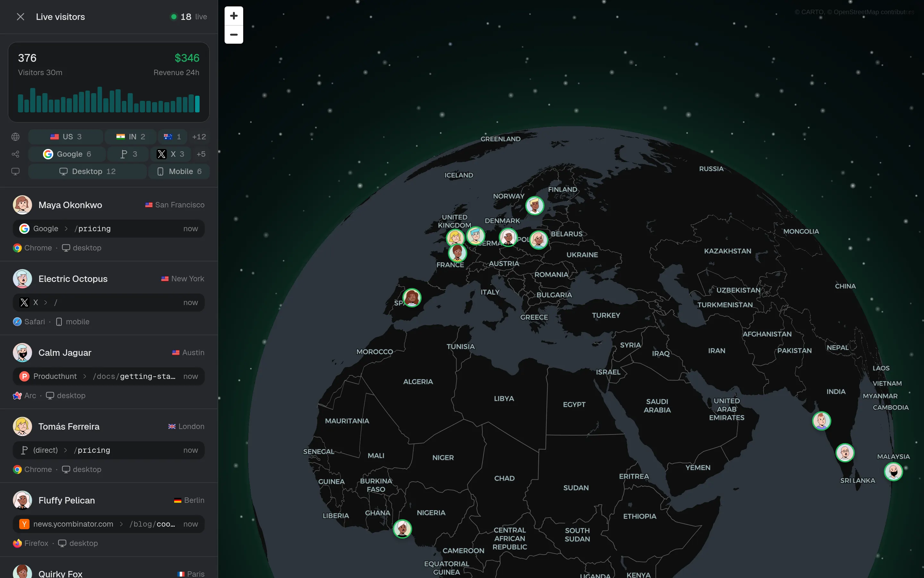Filter by Desktop devices
Viewport: 924px width, 578px height.
88,171
